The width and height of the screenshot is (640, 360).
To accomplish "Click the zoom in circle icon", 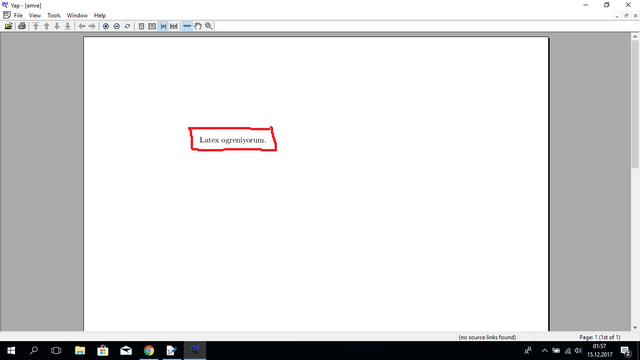I will click(x=106, y=26).
